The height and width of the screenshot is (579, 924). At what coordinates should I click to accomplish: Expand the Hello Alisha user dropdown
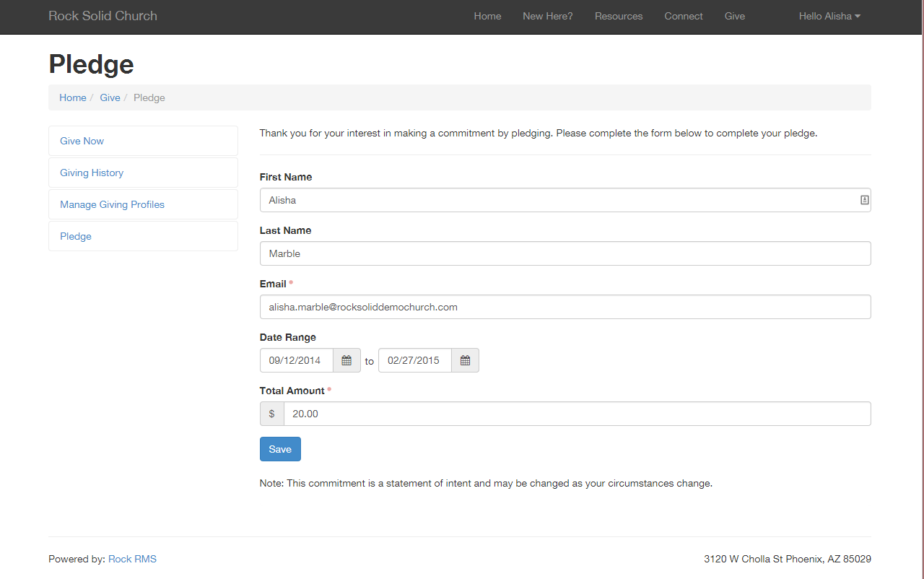(x=829, y=16)
